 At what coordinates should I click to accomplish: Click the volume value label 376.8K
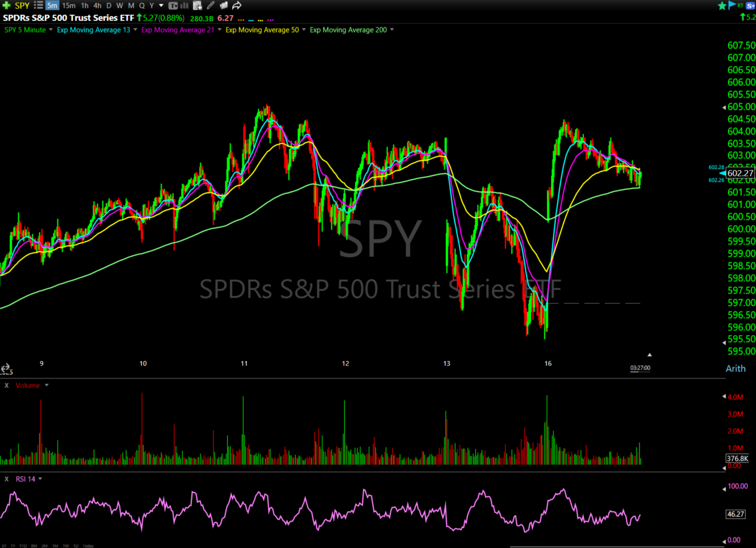click(x=737, y=459)
